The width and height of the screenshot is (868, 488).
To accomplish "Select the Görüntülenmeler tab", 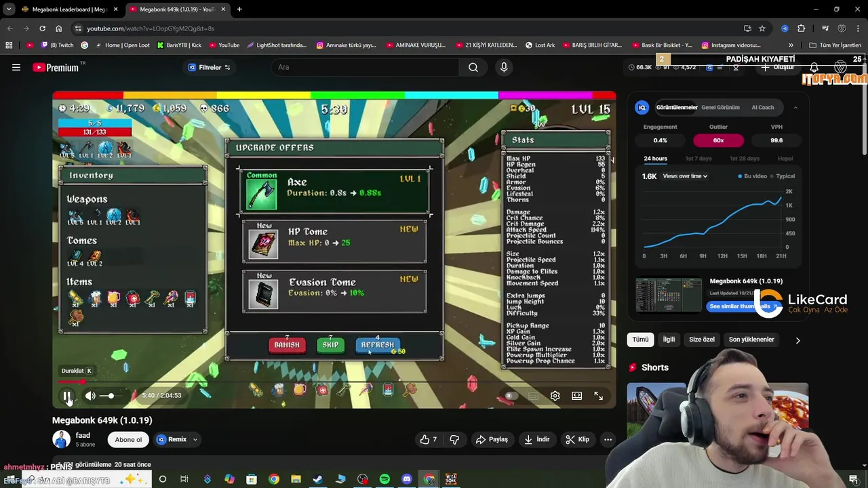I will click(677, 107).
